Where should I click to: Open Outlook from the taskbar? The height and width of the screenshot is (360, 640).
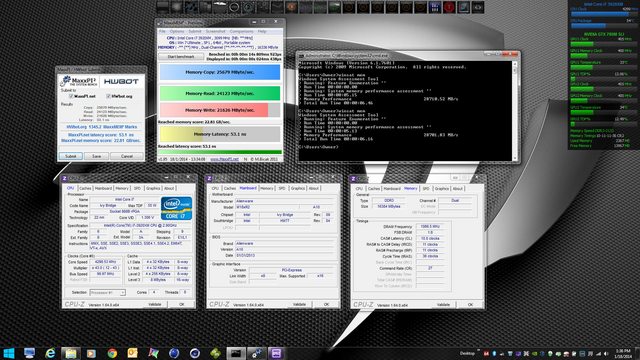[133, 353]
